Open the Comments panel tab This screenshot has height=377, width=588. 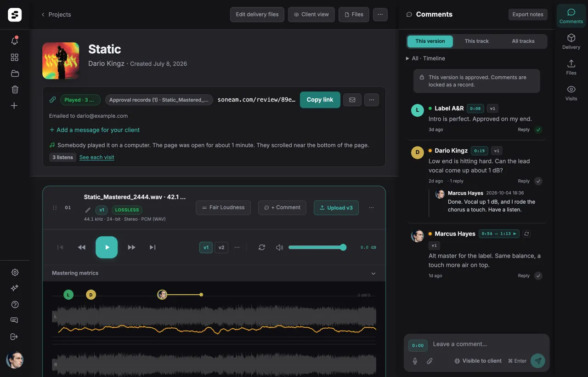pos(571,16)
